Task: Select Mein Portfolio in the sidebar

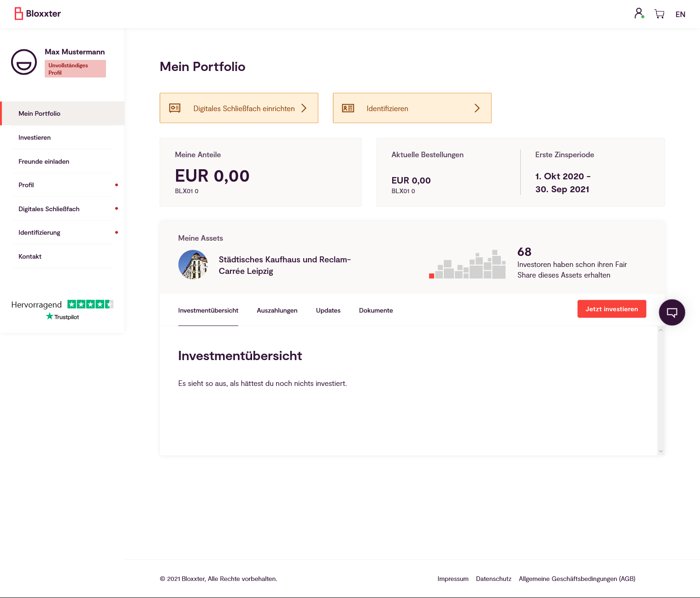Action: click(63, 113)
